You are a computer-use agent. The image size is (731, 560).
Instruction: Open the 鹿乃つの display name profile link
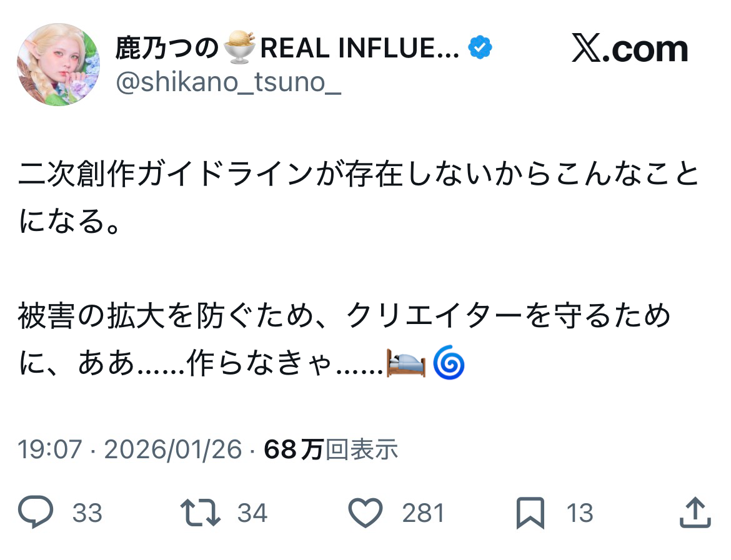click(x=166, y=49)
